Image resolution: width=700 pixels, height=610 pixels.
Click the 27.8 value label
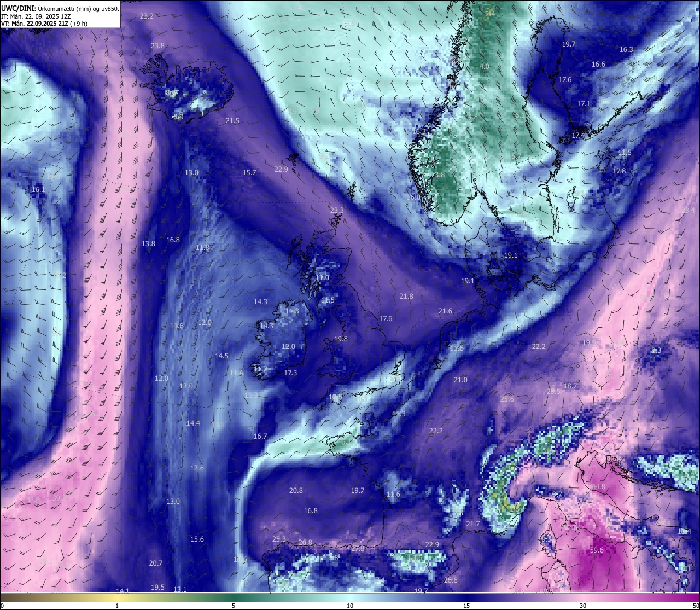tap(358, 549)
